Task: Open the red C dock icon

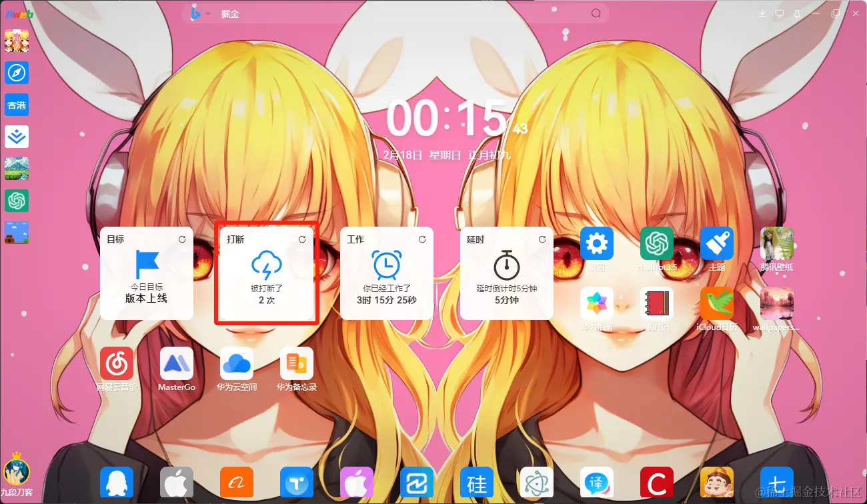Action: point(657,483)
